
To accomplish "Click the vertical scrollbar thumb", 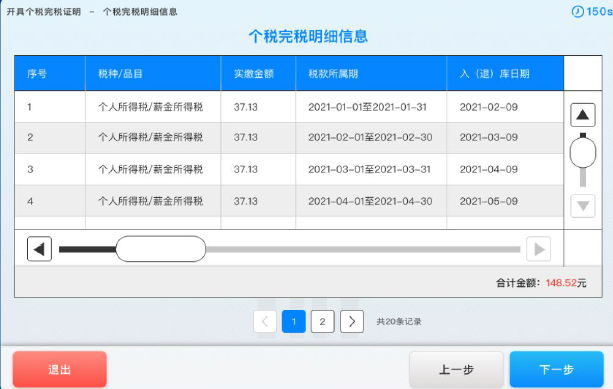I will tap(583, 152).
